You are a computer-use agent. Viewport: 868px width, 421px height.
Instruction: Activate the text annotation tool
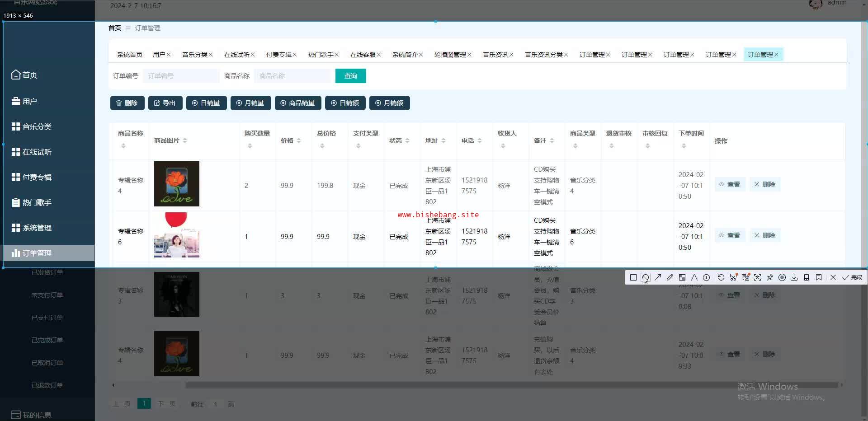pyautogui.click(x=694, y=277)
